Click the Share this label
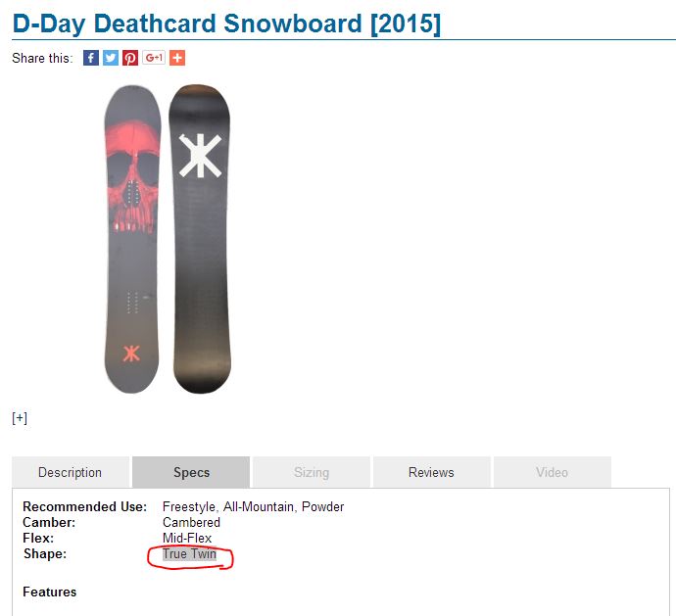Screen dimensions: 676x616 point(43,58)
